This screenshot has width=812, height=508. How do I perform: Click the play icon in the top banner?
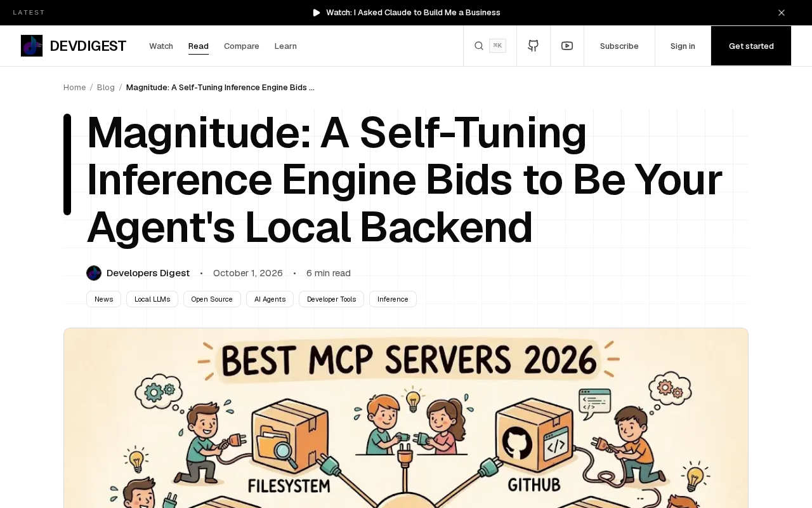tap(317, 13)
